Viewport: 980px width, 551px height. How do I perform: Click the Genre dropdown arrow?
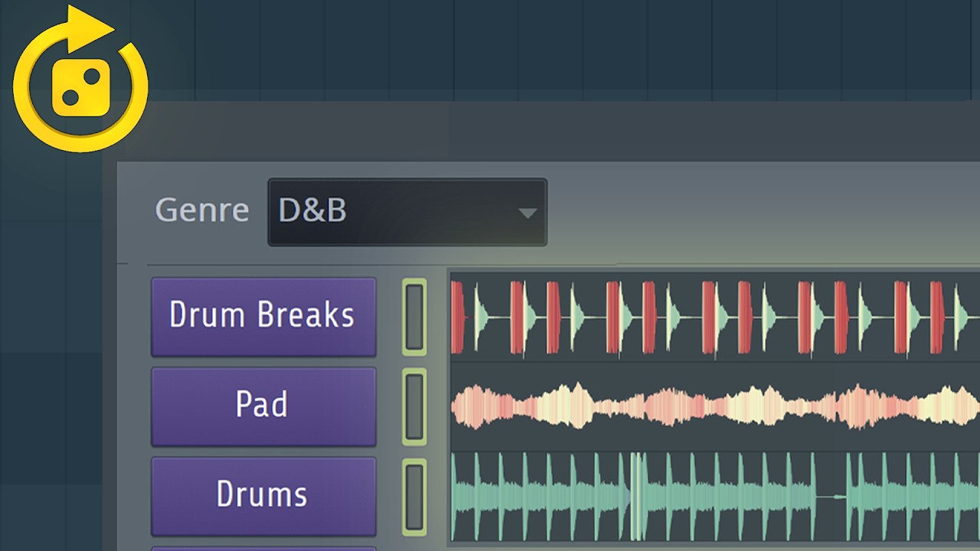[x=527, y=213]
